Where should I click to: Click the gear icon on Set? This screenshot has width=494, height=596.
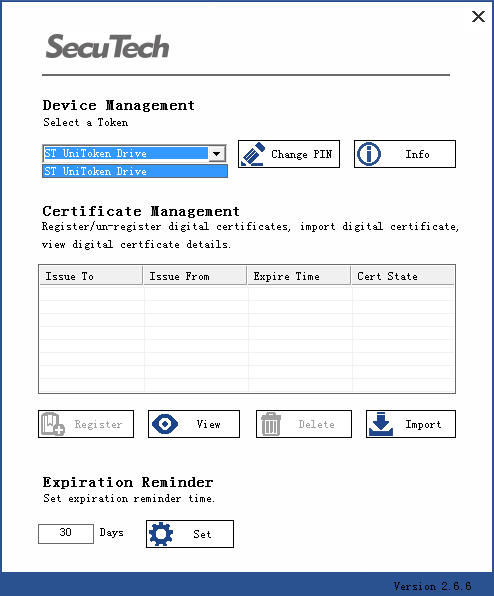tap(161, 534)
